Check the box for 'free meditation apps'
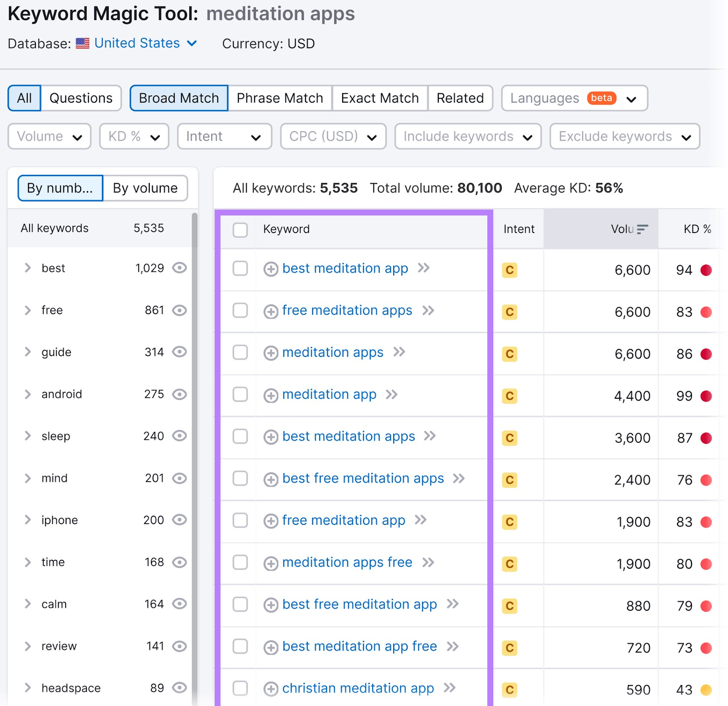Screen dimensions: 728x706 coord(240,310)
